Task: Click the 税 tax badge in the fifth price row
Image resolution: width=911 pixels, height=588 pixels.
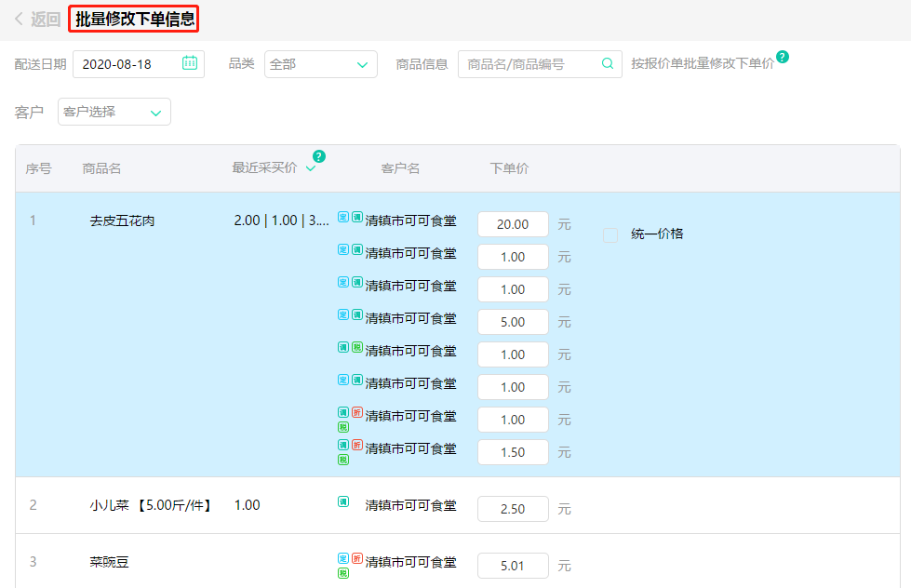Action: point(356,347)
